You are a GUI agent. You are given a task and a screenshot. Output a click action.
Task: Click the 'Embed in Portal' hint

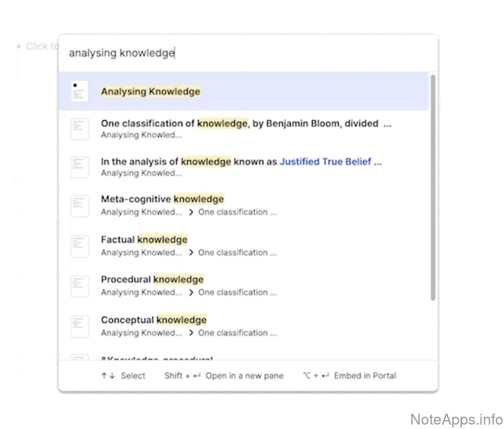point(364,376)
